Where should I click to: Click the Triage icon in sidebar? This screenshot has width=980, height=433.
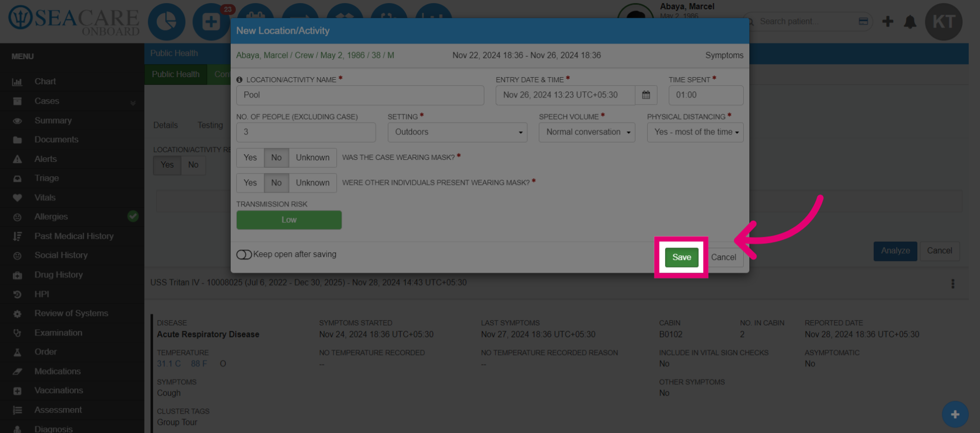pos(17,179)
